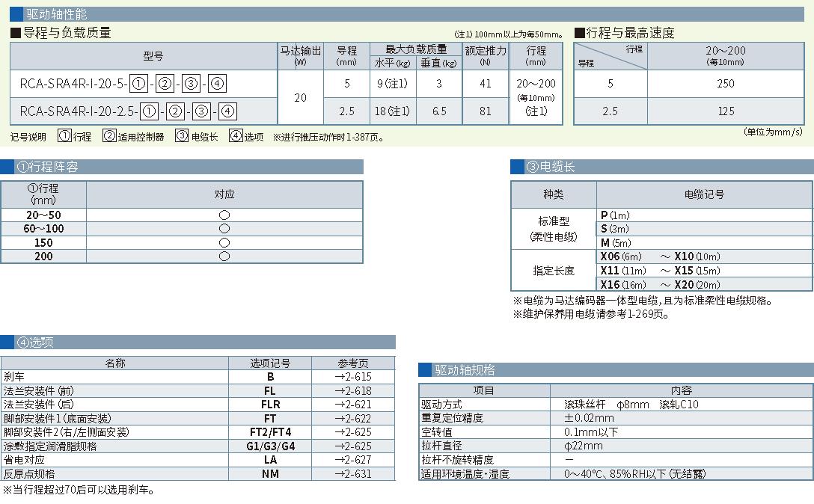This screenshot has width=814, height=504.
Task: Click the circle mark for stroke 20~50
Action: 224,215
